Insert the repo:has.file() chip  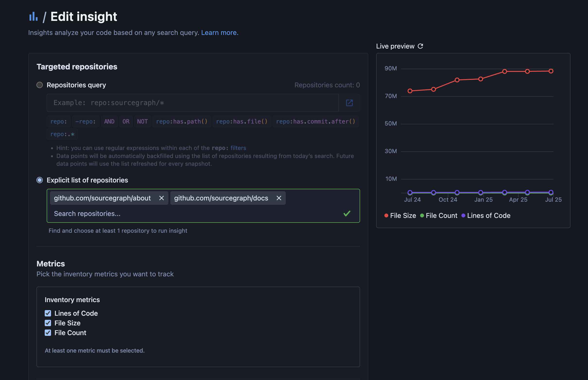[x=242, y=122]
